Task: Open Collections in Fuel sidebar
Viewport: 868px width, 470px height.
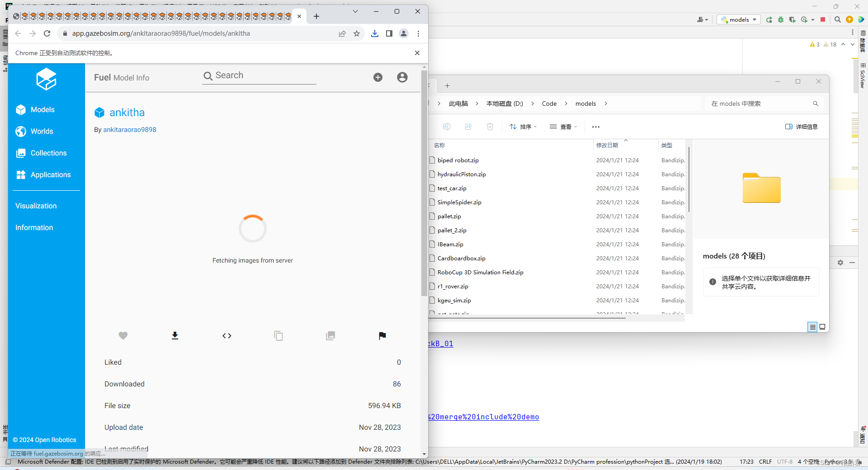Action: click(41, 153)
